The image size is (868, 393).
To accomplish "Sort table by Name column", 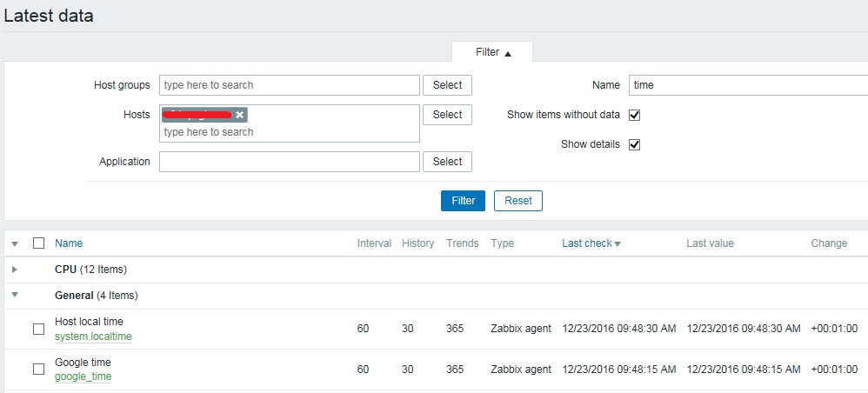I will tap(69, 243).
